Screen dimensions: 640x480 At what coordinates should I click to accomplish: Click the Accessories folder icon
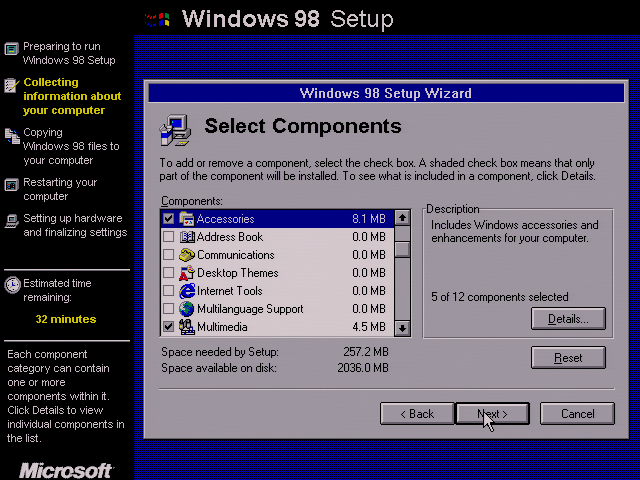pyautogui.click(x=187, y=219)
